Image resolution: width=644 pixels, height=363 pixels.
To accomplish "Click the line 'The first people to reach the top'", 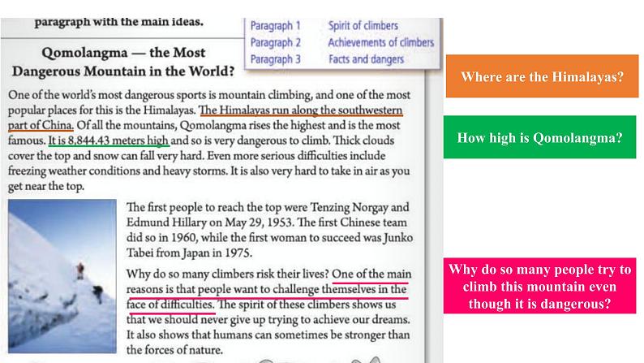I will (x=268, y=207).
